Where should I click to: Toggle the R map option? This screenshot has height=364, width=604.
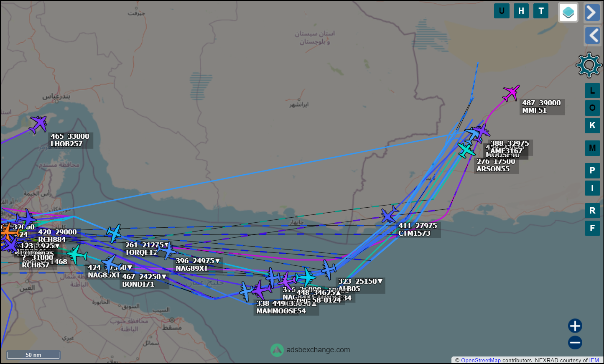click(592, 211)
